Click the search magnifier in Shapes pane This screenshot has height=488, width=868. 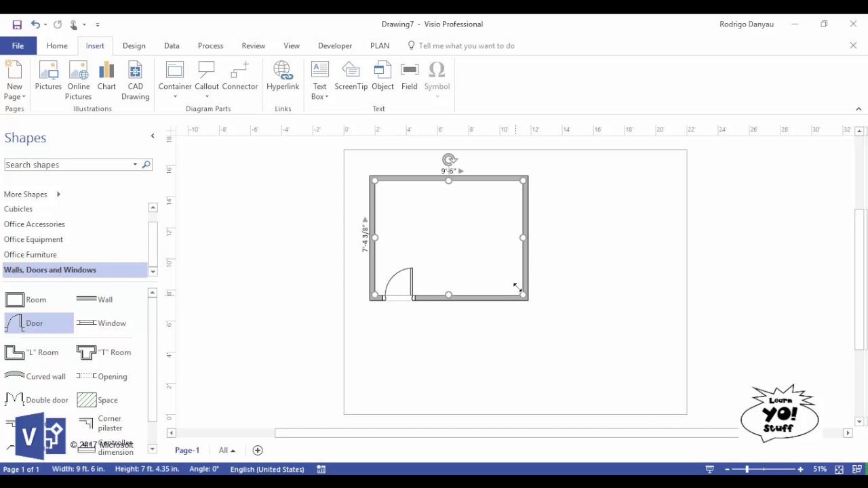[x=146, y=165]
